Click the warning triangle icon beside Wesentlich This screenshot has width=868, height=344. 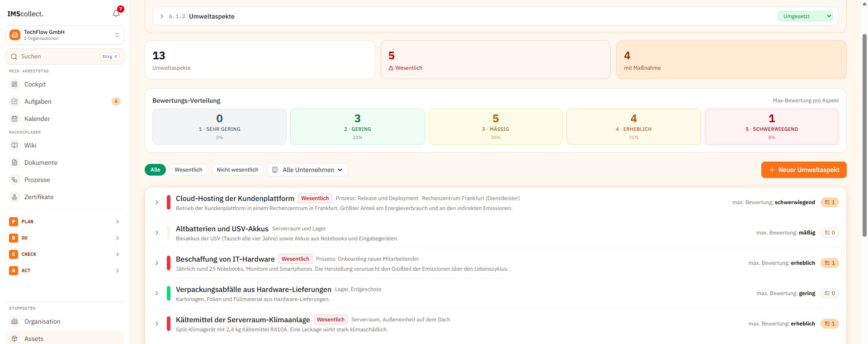391,68
